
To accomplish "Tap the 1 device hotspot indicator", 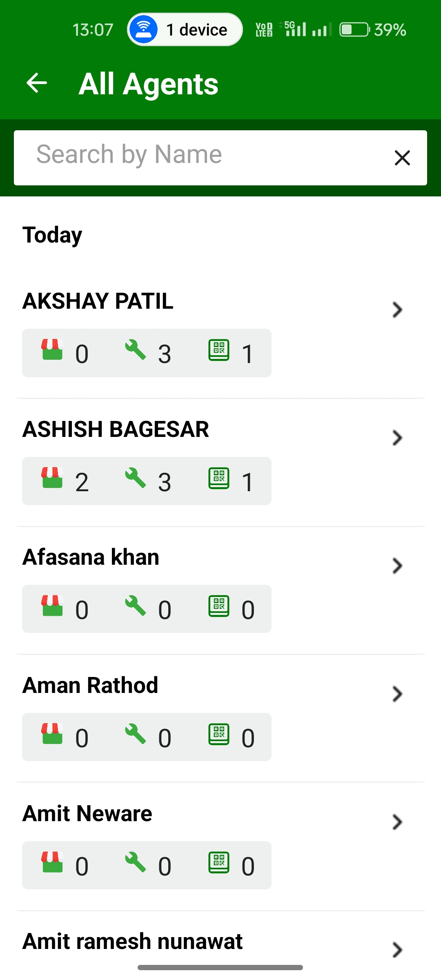I will 185,29.
